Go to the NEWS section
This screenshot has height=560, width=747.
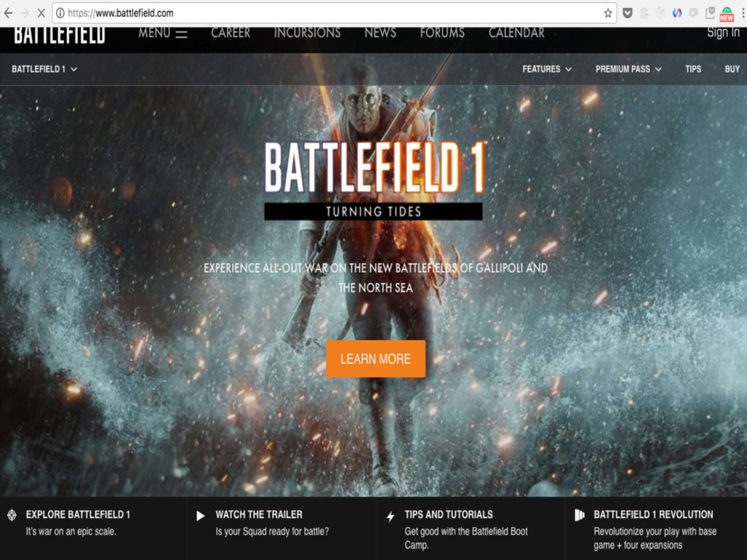point(380,33)
